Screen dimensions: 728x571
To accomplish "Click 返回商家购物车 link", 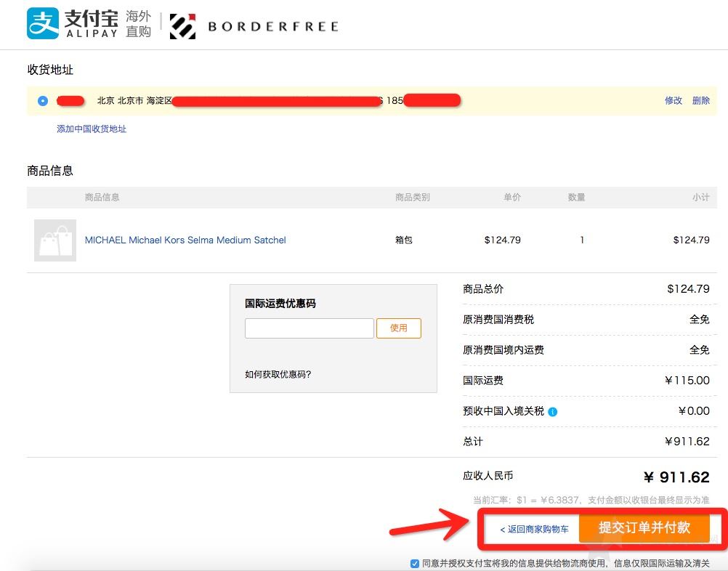I will [x=534, y=529].
